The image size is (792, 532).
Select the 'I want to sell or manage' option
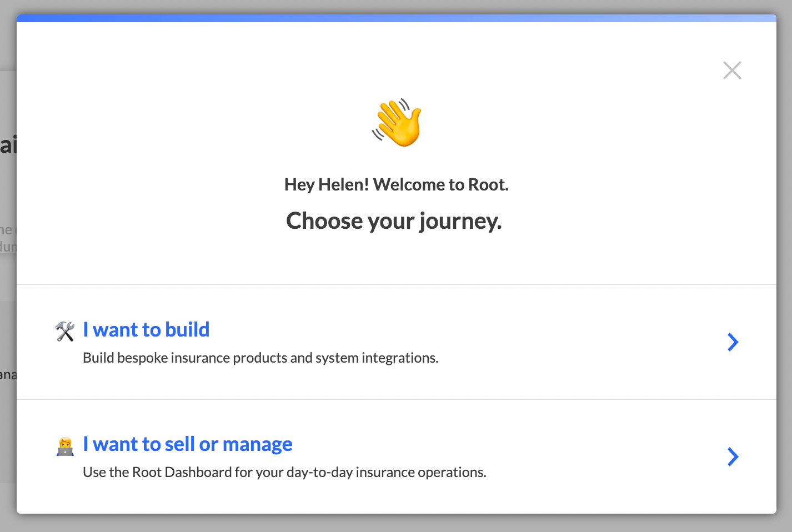point(188,444)
